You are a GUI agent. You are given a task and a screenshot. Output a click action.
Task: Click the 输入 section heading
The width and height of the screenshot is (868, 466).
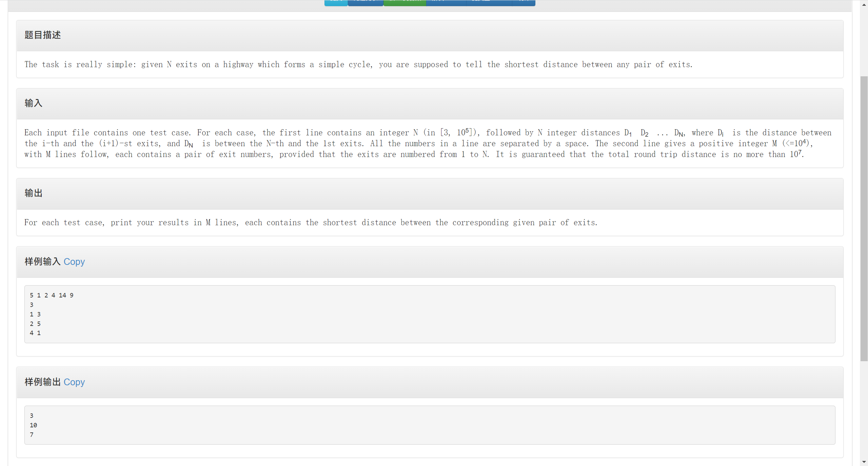click(33, 103)
